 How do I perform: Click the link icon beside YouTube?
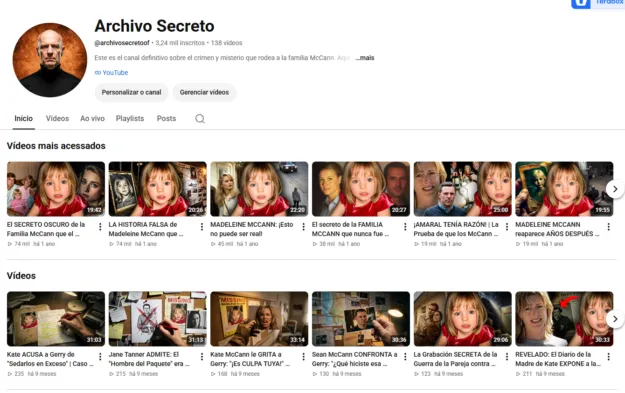click(98, 73)
